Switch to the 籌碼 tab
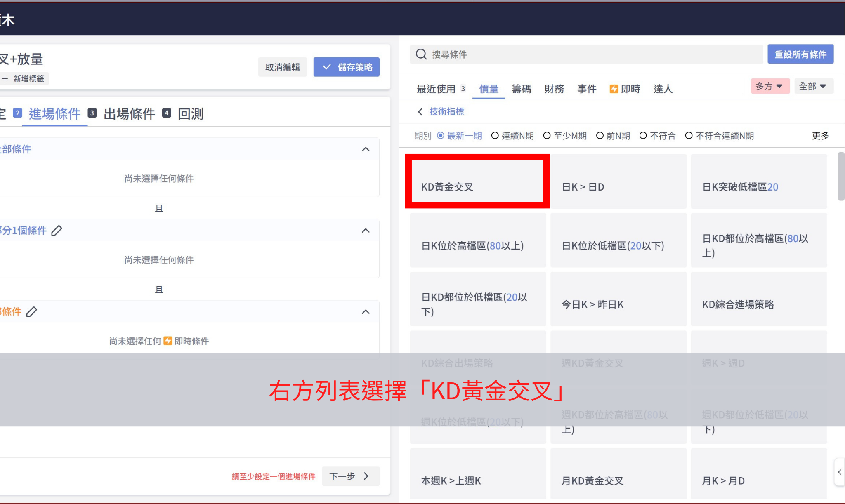 coord(521,89)
